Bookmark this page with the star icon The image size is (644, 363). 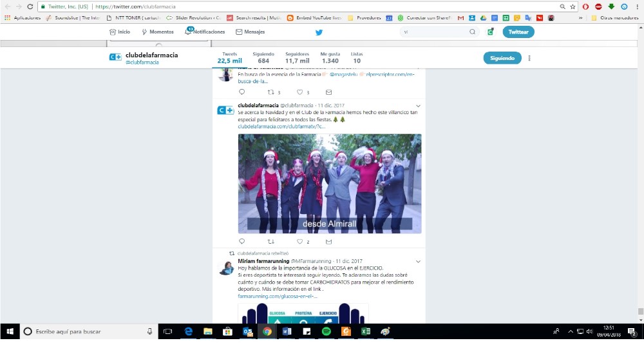pyautogui.click(x=573, y=6)
